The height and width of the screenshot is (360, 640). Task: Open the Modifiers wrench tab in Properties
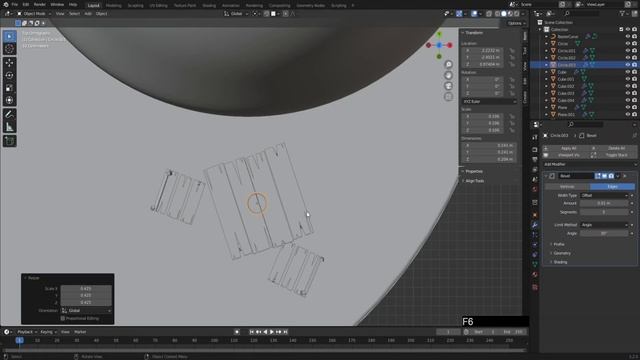tap(535, 225)
